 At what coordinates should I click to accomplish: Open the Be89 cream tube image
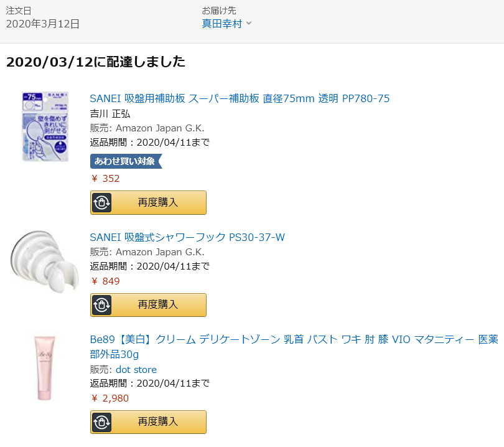click(x=45, y=366)
